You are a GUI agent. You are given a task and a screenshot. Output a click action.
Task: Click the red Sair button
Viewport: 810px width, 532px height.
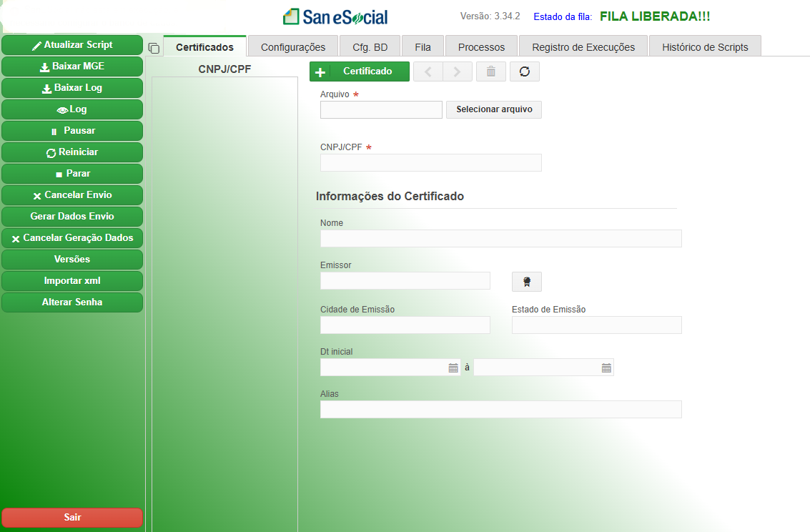[72, 518]
